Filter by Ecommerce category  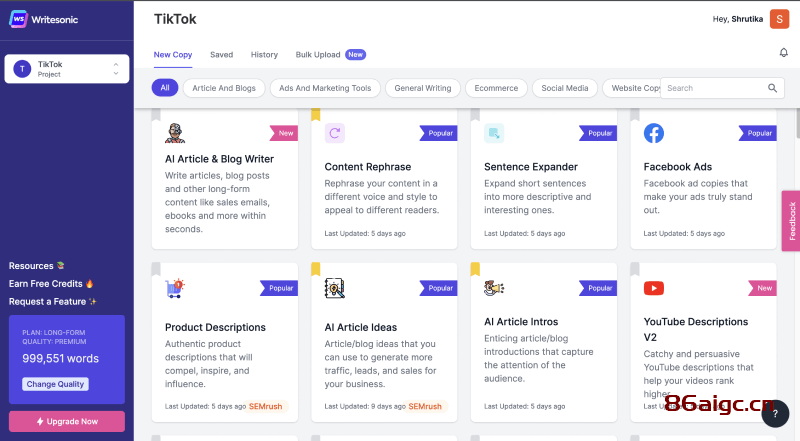coord(496,88)
